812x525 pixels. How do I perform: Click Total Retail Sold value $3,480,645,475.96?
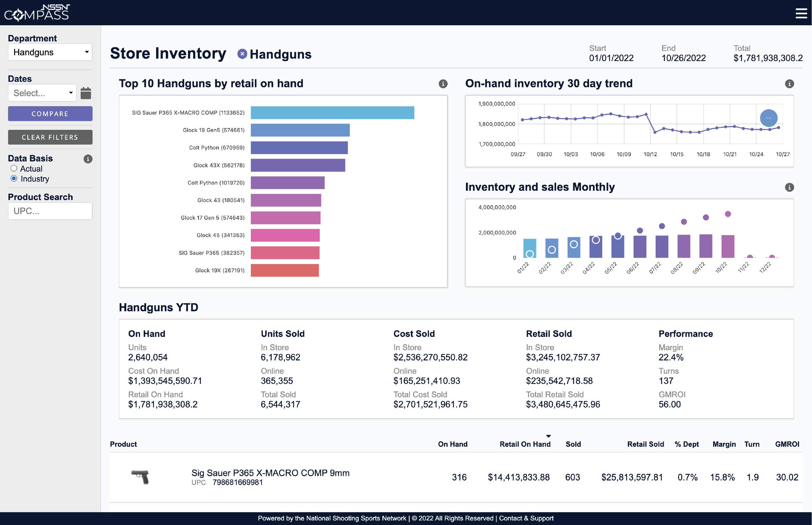[x=563, y=405]
